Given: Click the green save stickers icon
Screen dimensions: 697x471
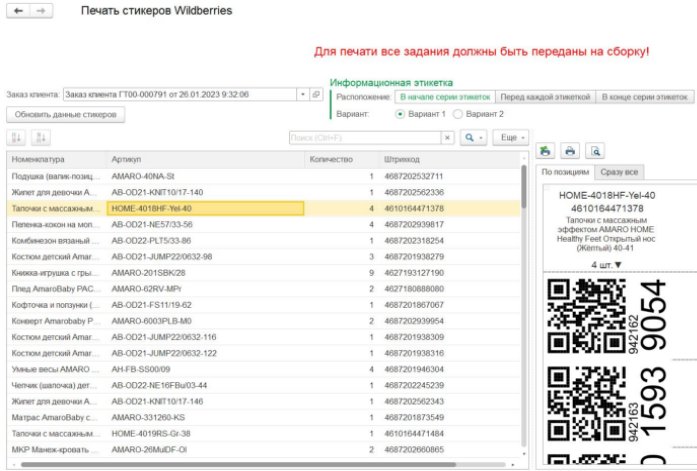Looking at the screenshot, I should pyautogui.click(x=546, y=151).
